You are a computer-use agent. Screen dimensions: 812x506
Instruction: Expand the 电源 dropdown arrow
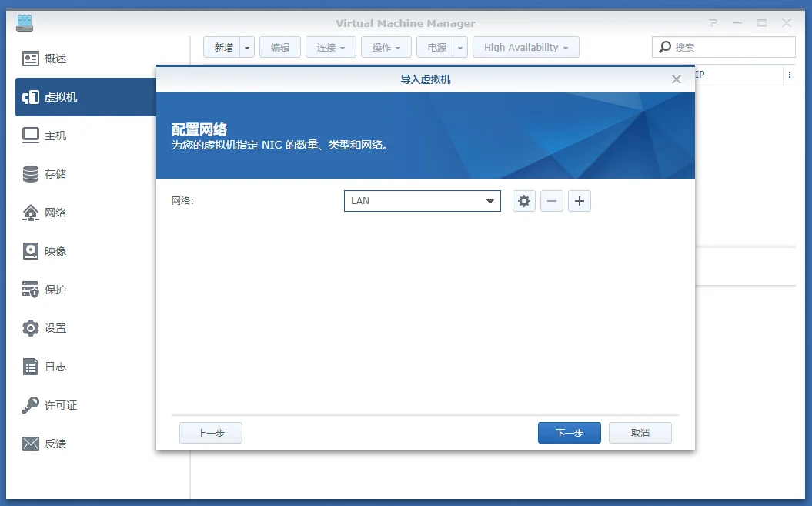[460, 47]
